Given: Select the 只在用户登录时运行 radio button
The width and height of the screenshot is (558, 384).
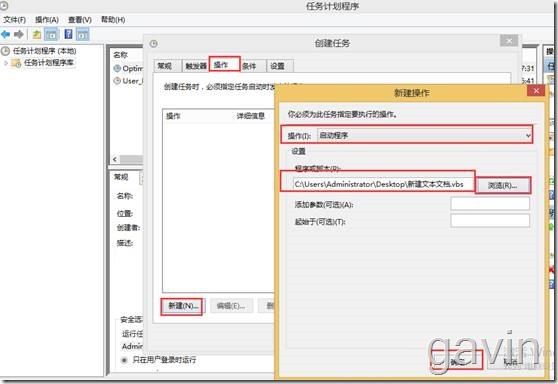Looking at the screenshot, I should (x=124, y=360).
